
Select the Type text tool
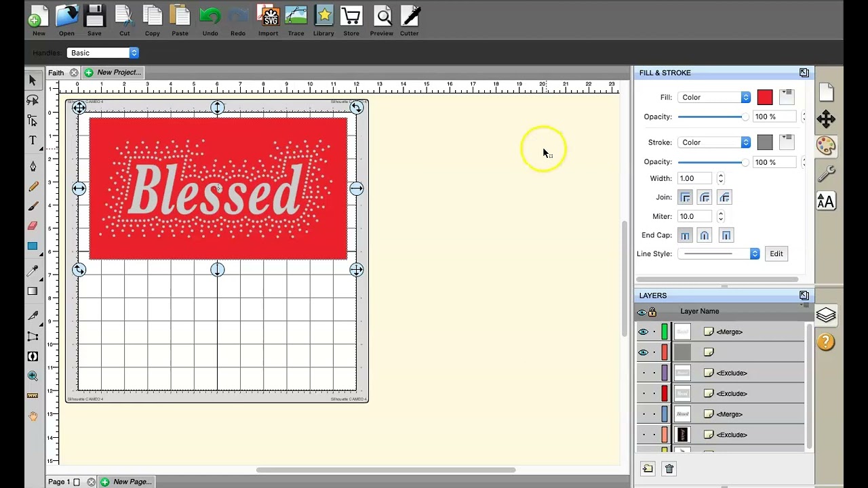click(x=33, y=140)
